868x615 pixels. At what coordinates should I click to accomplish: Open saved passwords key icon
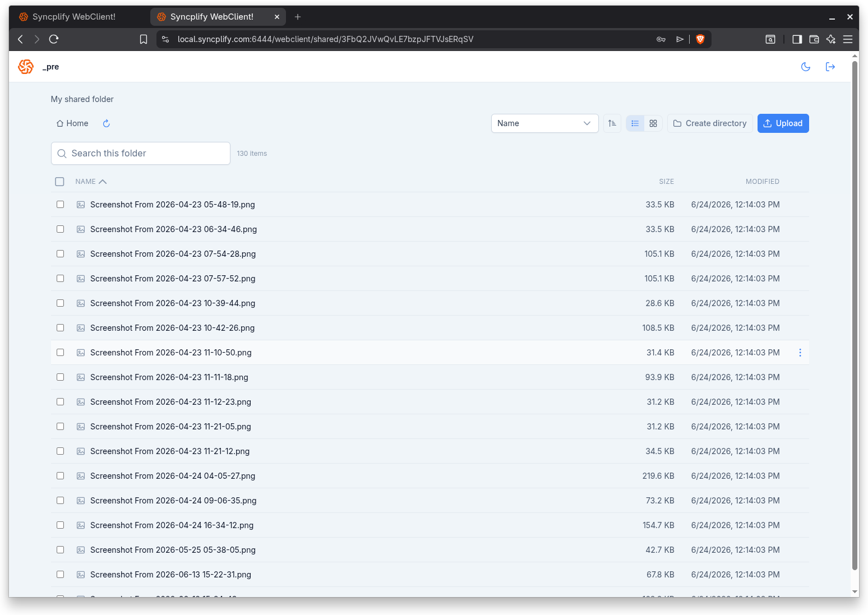tap(661, 39)
